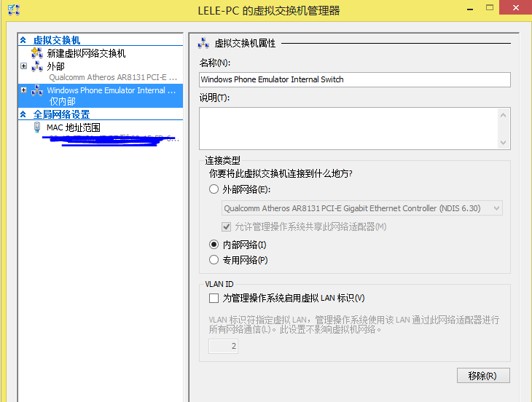Click the 移除(R) button
The image size is (532, 402).
point(483,376)
